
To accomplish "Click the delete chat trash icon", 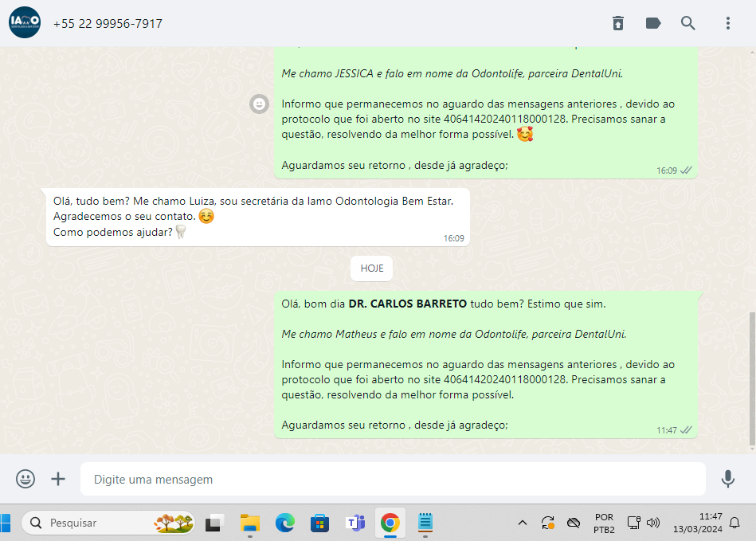I will [x=618, y=23].
